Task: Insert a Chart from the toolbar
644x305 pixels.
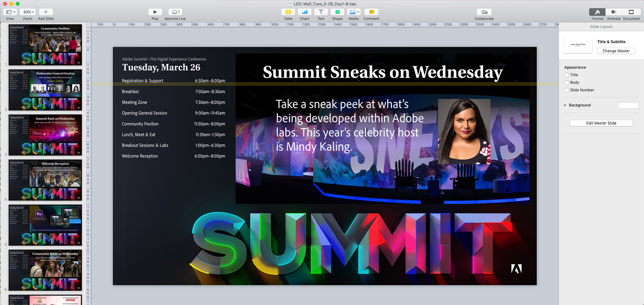Action: tap(305, 12)
